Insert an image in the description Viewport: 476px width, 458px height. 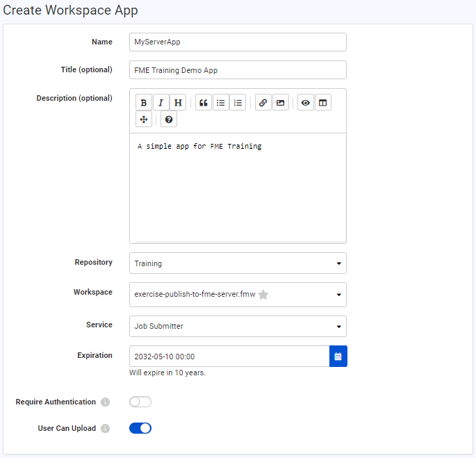click(x=281, y=103)
